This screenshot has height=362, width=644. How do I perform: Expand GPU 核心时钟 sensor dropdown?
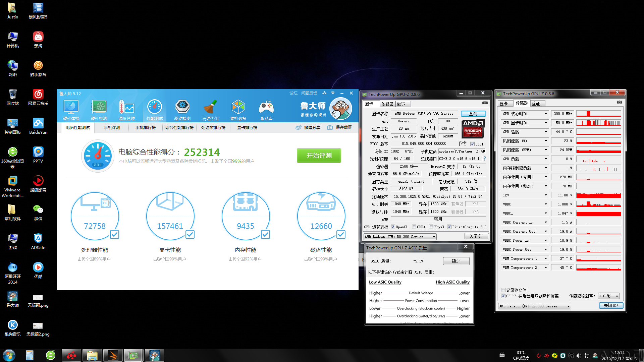(546, 114)
